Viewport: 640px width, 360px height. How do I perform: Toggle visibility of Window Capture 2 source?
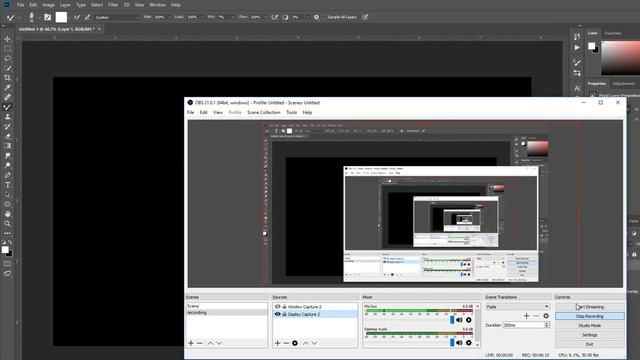(x=278, y=307)
